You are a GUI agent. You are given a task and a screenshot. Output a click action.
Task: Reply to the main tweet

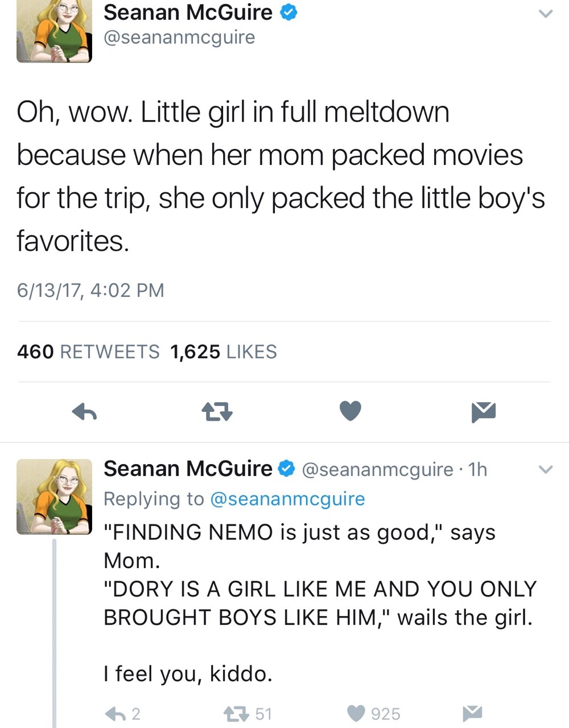pos(84,411)
